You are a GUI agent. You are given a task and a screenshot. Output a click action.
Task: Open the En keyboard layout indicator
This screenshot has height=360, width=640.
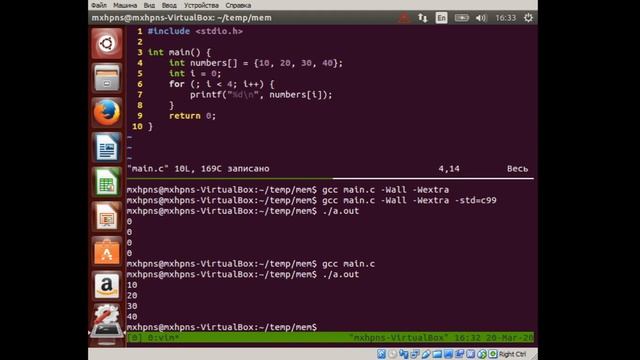(x=441, y=18)
